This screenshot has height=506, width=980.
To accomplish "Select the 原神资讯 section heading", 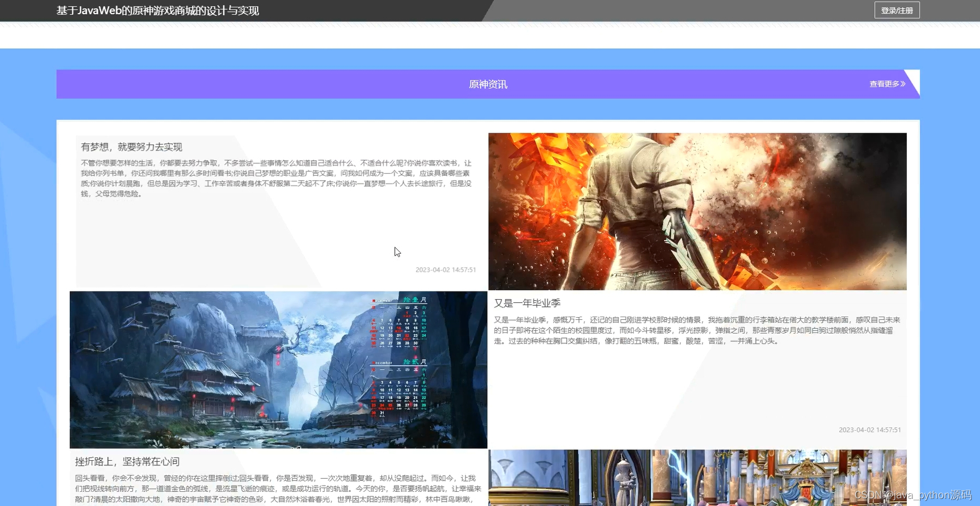I will click(x=488, y=84).
